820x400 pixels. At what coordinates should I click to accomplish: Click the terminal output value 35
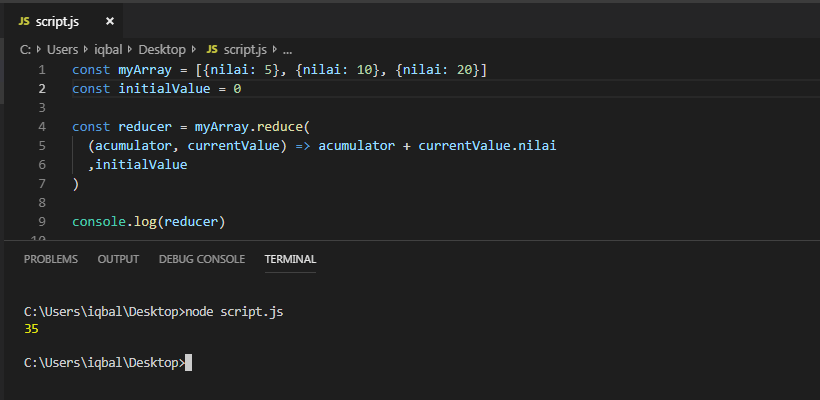click(31, 328)
